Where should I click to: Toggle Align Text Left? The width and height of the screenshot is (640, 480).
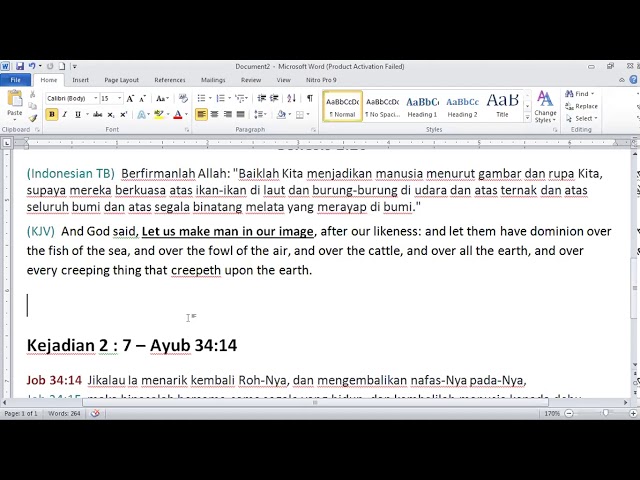(x=201, y=114)
